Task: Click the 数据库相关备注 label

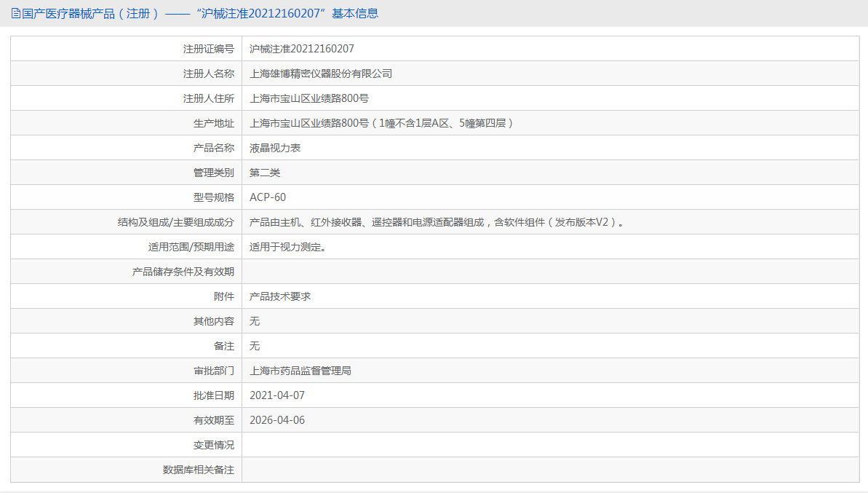Action: (x=199, y=470)
